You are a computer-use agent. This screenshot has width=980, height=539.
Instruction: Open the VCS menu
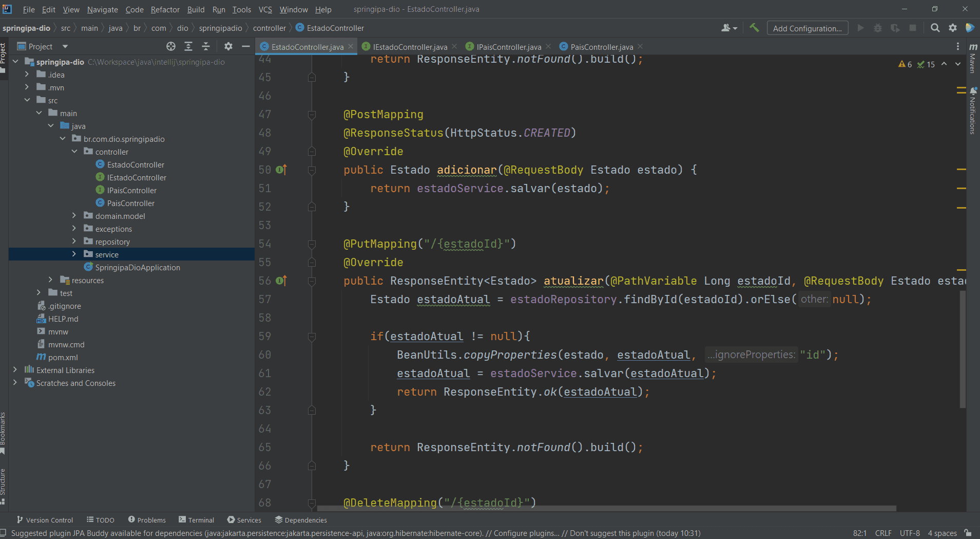click(x=265, y=9)
